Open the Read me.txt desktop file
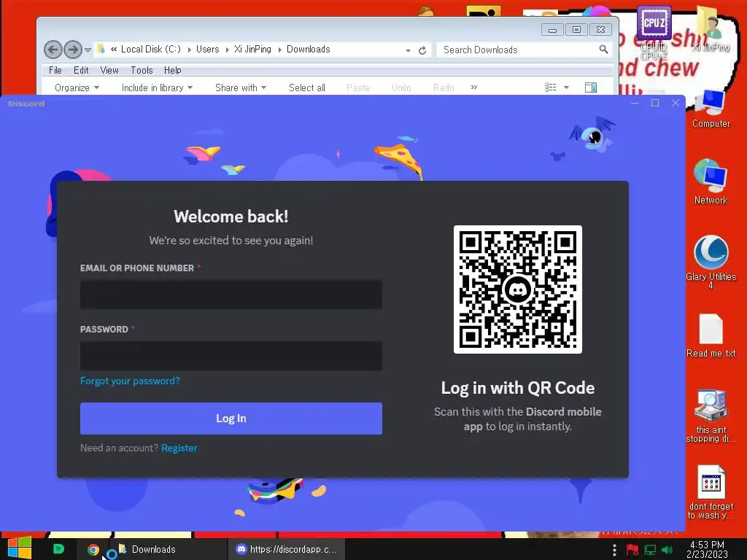The image size is (747, 560). click(711, 335)
